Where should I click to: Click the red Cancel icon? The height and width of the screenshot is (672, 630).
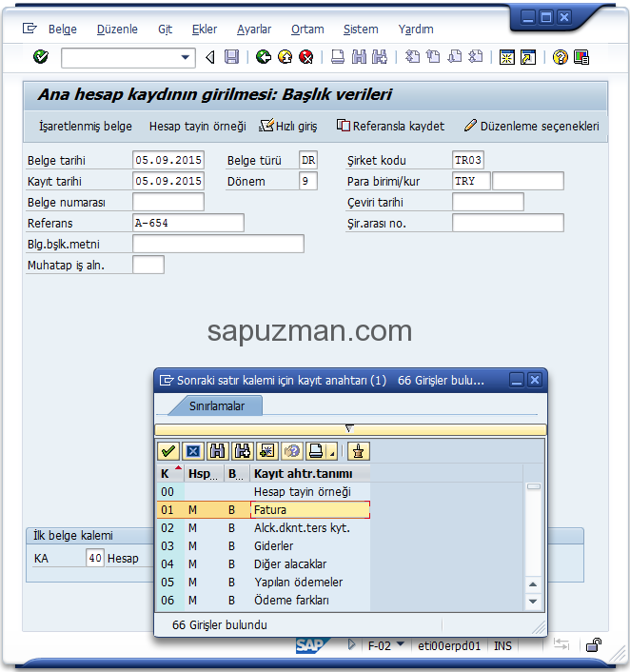(x=306, y=57)
